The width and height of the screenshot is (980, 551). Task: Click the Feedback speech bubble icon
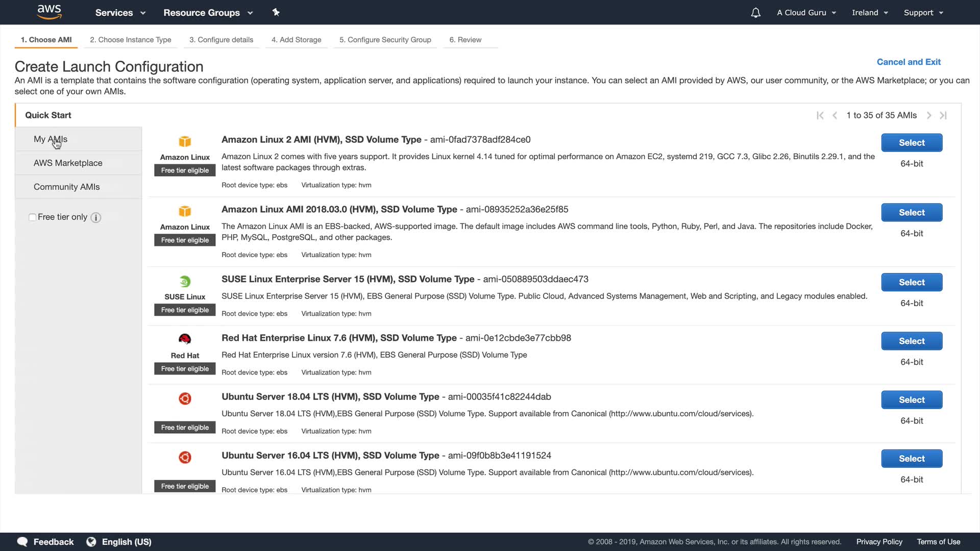click(x=22, y=542)
